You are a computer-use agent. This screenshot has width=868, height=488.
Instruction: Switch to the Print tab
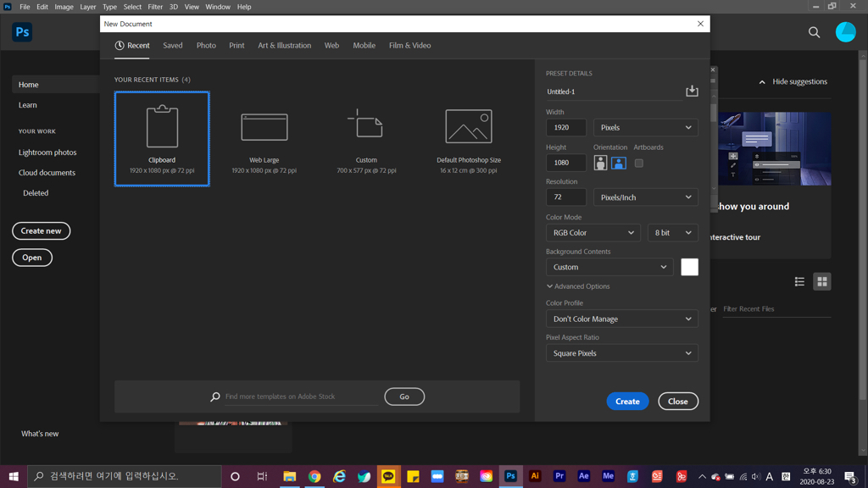(236, 46)
